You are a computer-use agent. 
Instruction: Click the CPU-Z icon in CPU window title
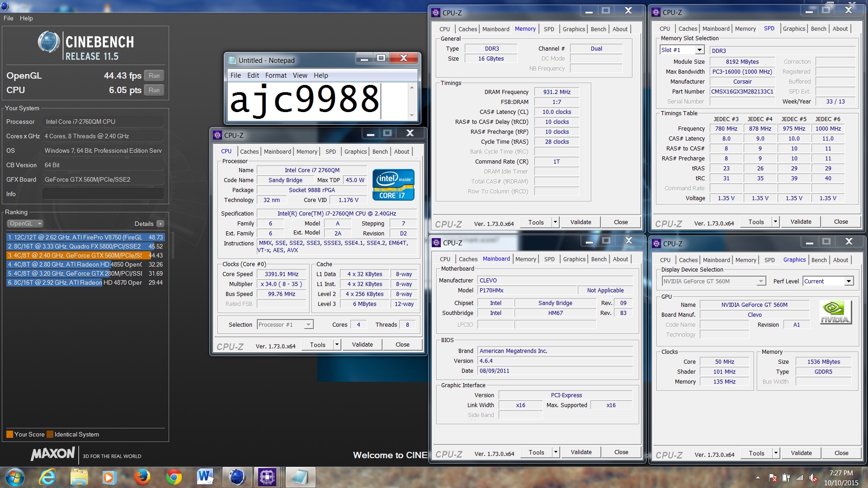217,135
